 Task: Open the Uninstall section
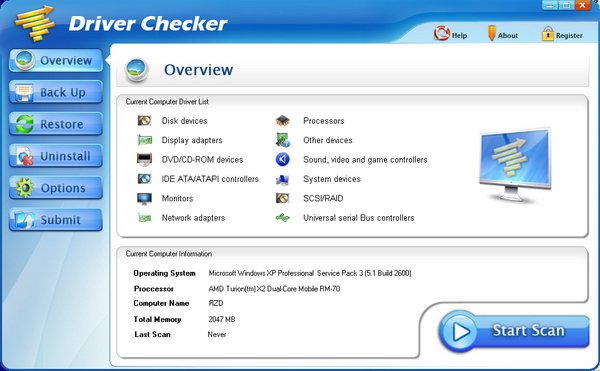(x=56, y=156)
